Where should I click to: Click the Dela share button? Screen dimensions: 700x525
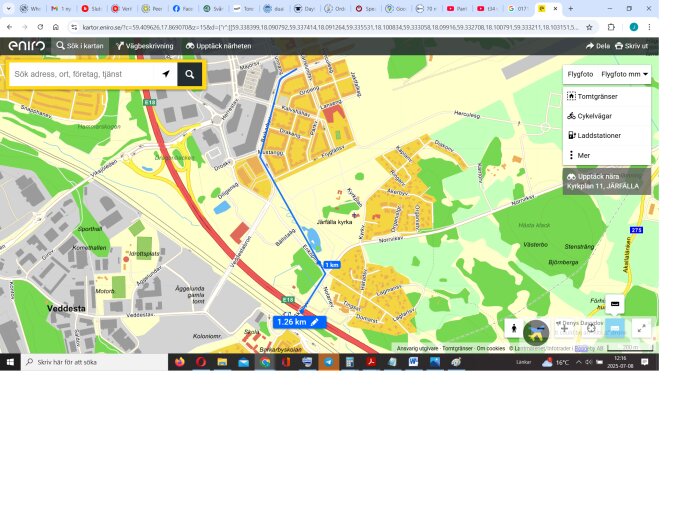(598, 46)
